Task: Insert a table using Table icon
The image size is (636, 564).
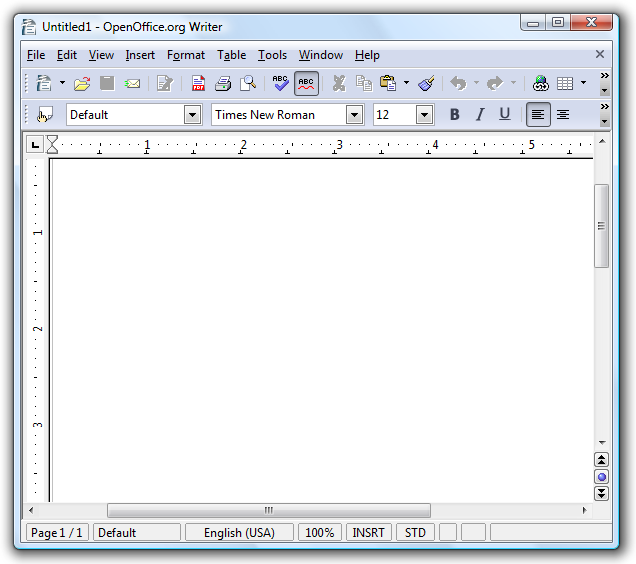Action: (565, 84)
